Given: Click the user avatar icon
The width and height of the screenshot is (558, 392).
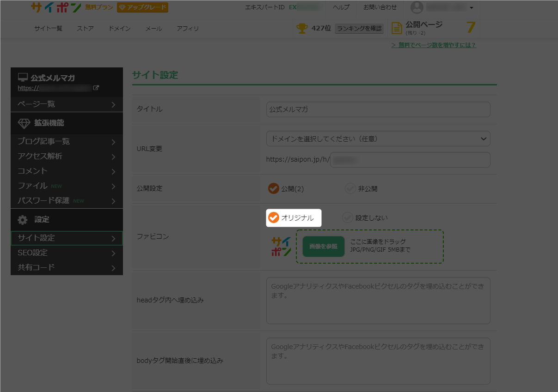Looking at the screenshot, I should 417,7.
